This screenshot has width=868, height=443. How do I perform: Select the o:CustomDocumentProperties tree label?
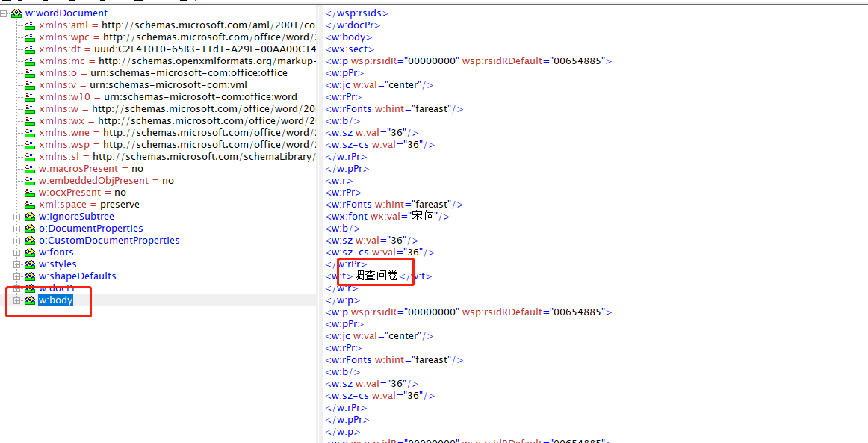[109, 241]
